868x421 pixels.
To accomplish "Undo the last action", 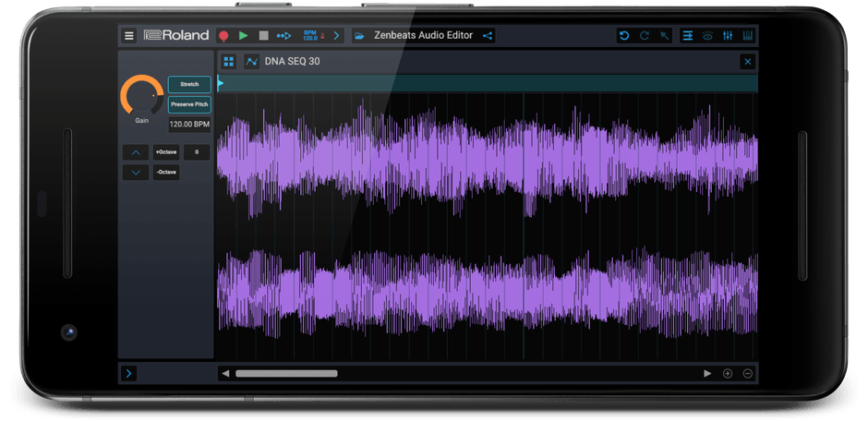I will [624, 36].
